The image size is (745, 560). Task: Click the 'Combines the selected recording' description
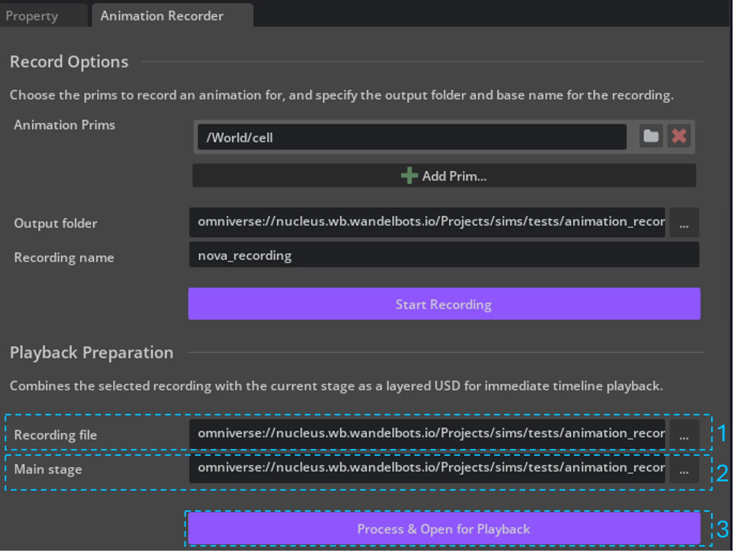(x=336, y=386)
